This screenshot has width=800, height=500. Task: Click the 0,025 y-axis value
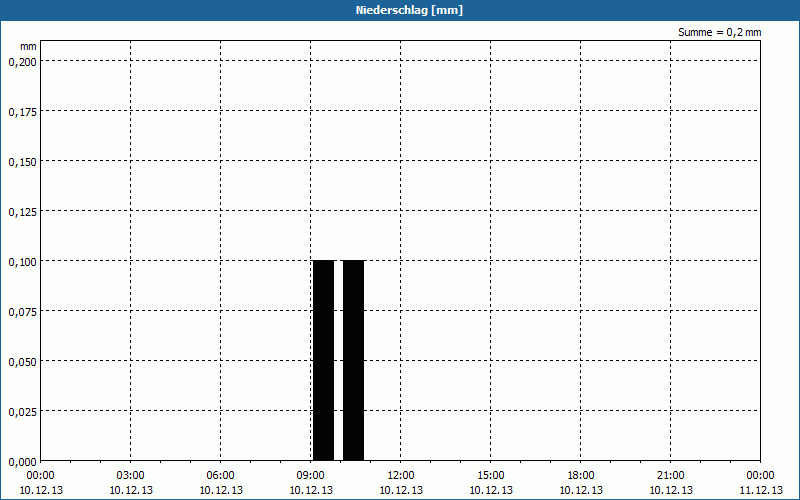pyautogui.click(x=22, y=411)
